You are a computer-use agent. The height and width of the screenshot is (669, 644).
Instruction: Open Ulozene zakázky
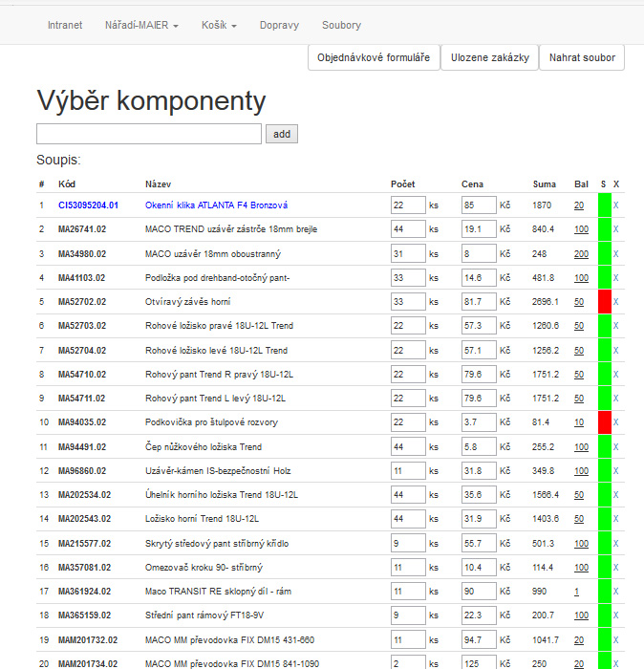(489, 57)
